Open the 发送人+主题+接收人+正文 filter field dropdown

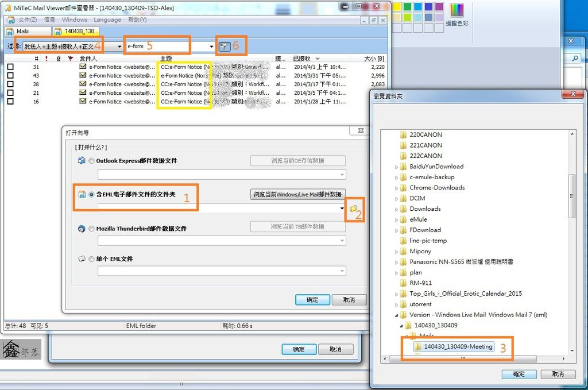click(x=119, y=47)
